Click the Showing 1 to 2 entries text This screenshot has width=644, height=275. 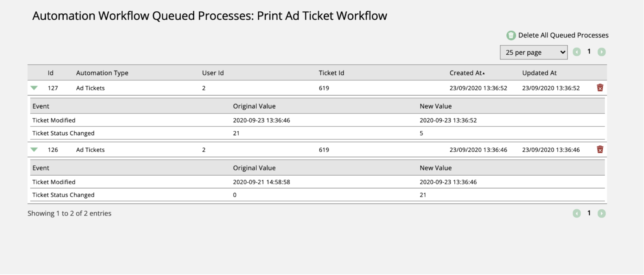[x=69, y=213]
